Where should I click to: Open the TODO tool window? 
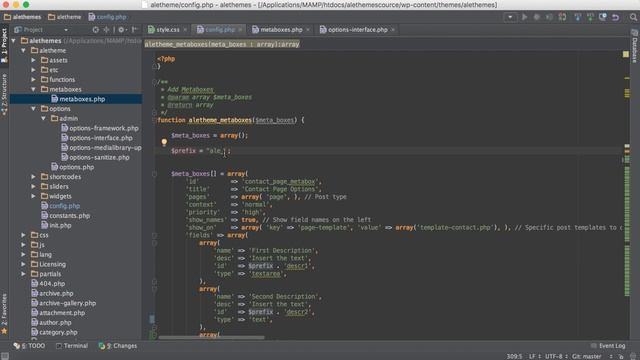point(29,346)
